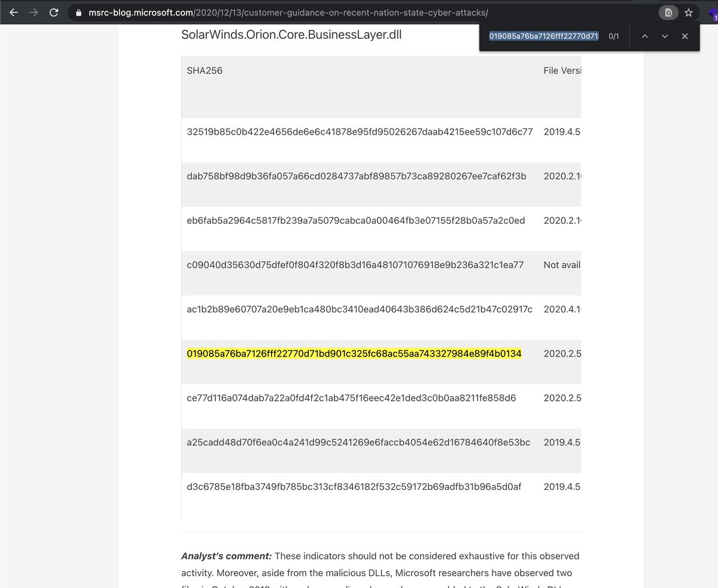The image size is (718, 588).
Task: Select hash starting with a25cadd48d70f6ea
Action: (x=358, y=443)
